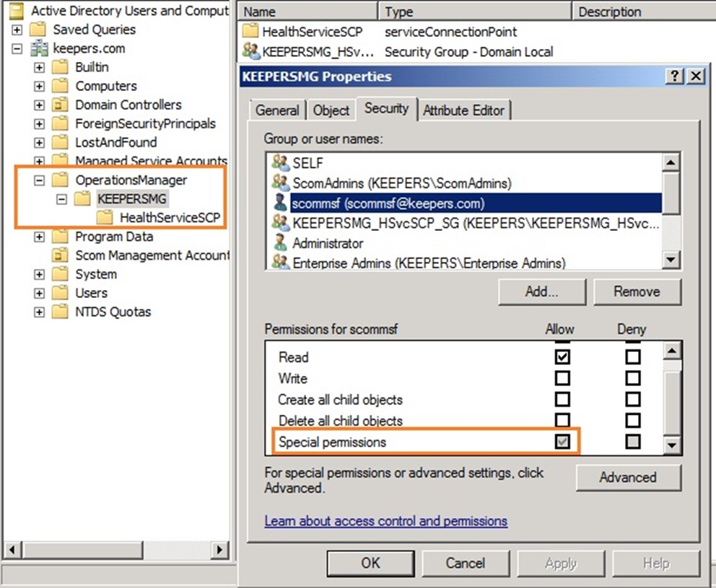Click the SELF group icon

(x=280, y=162)
